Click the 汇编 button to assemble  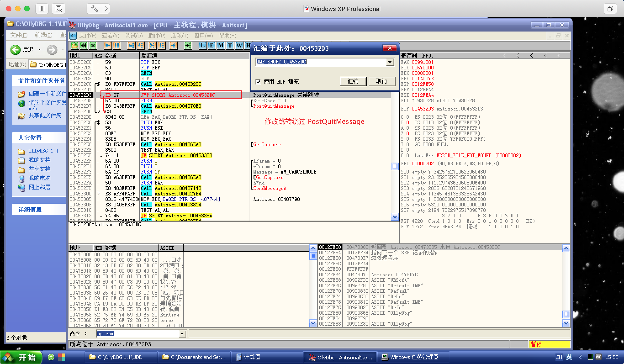353,81
